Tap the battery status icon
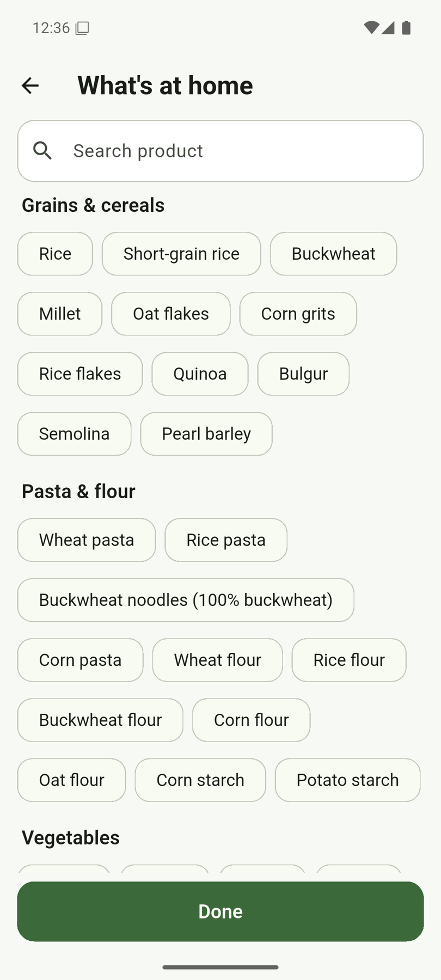The height and width of the screenshot is (980, 441). [x=406, y=28]
